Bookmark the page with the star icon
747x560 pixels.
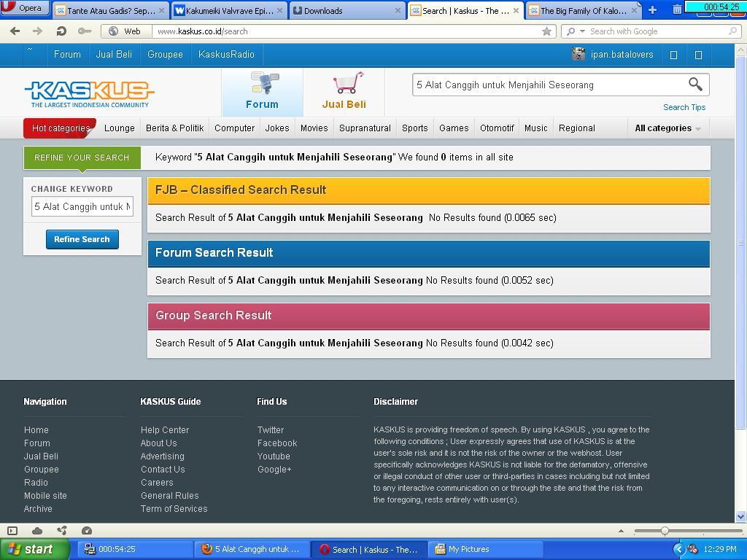click(x=546, y=31)
